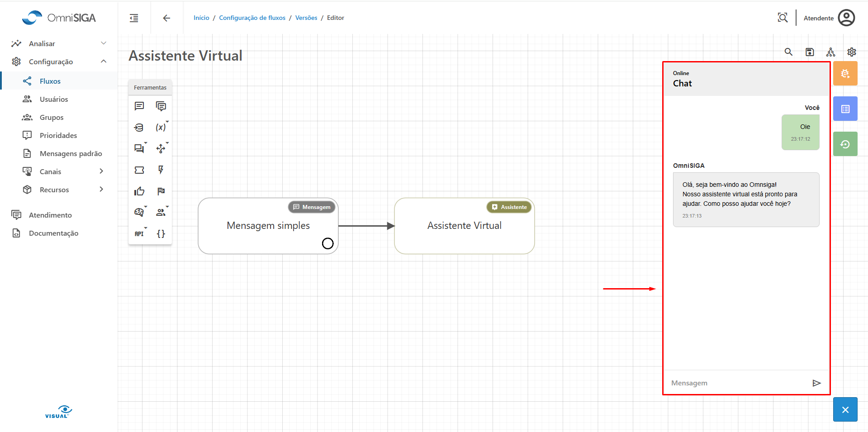Pick the curly braces code tool
868x432 pixels.
(x=161, y=234)
